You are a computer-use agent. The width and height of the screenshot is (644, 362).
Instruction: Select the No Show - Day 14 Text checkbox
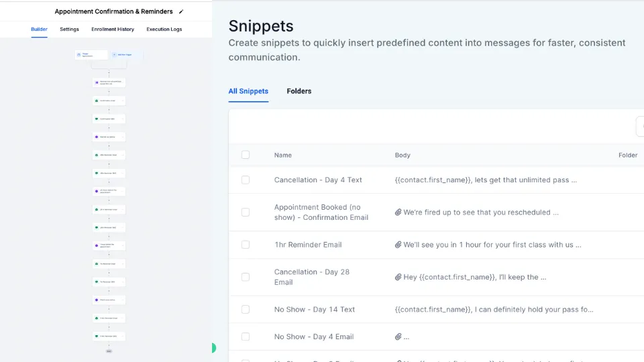click(246, 310)
